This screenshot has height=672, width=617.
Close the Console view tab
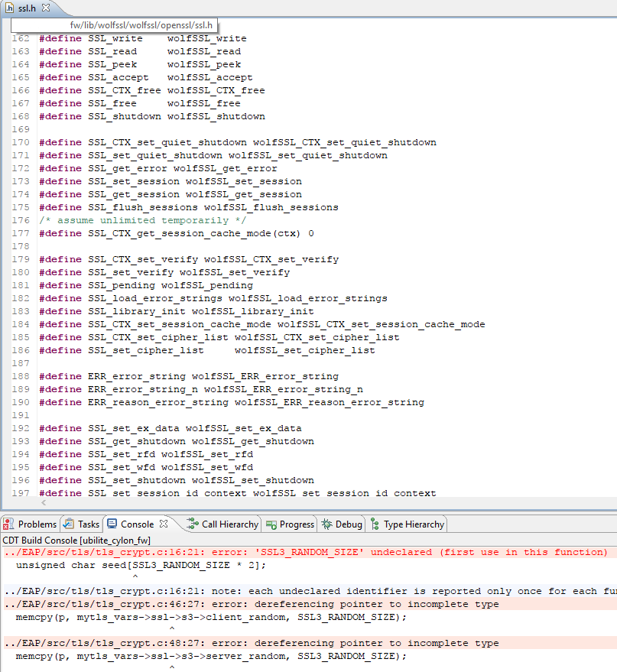163,524
